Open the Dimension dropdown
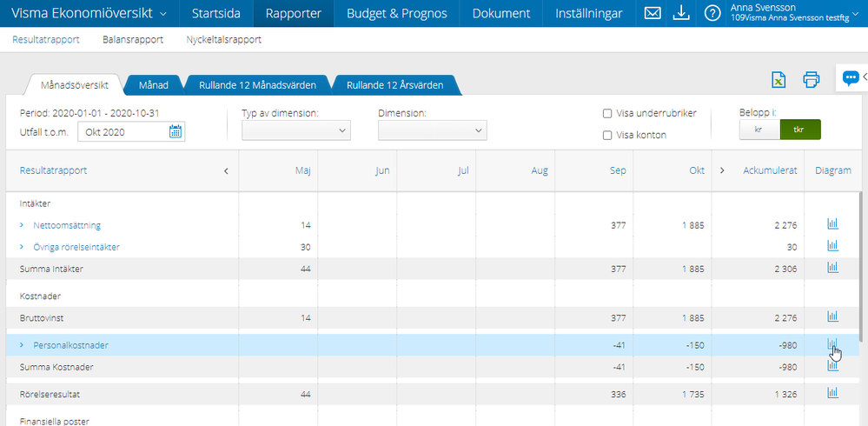This screenshot has width=868, height=426. [x=432, y=130]
